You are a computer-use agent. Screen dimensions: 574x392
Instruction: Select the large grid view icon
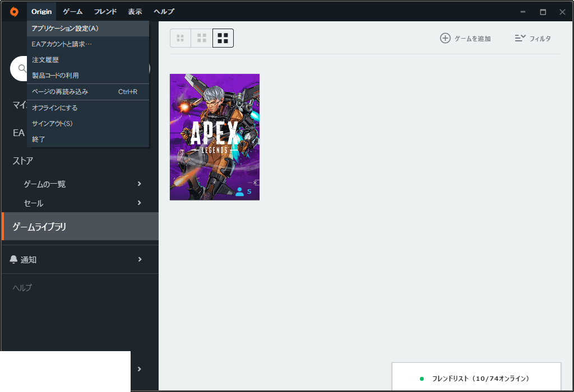tap(223, 38)
